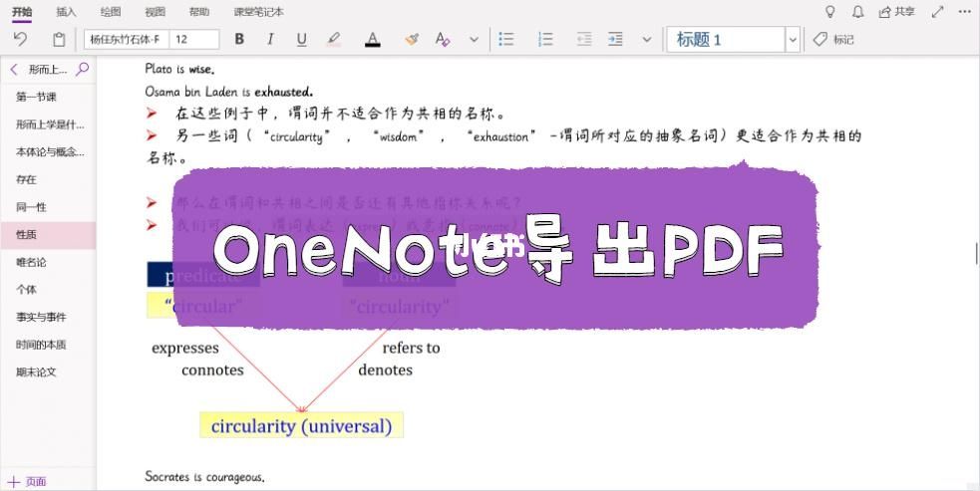Open the 第一节课 page
This screenshot has width=980, height=491.
point(48,97)
